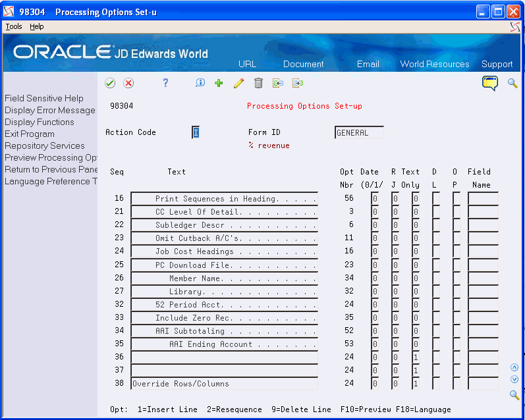Click the import icon with left arrow

click(x=278, y=83)
